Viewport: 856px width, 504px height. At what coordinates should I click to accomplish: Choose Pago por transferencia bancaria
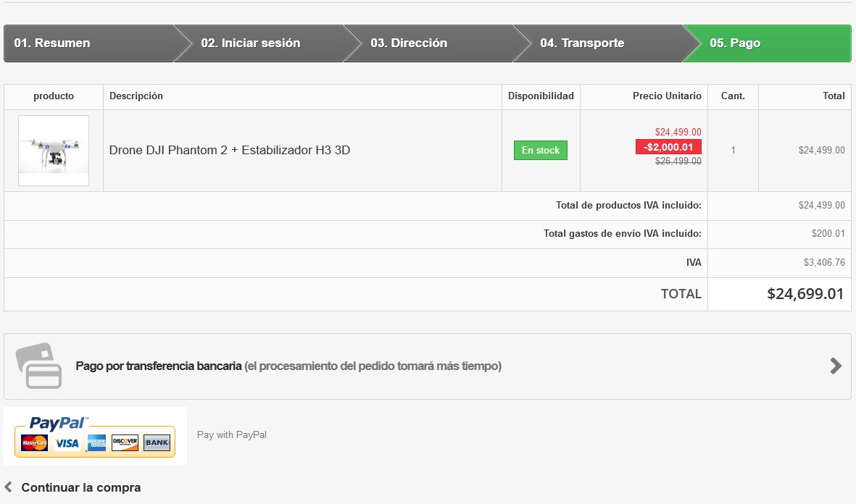428,366
